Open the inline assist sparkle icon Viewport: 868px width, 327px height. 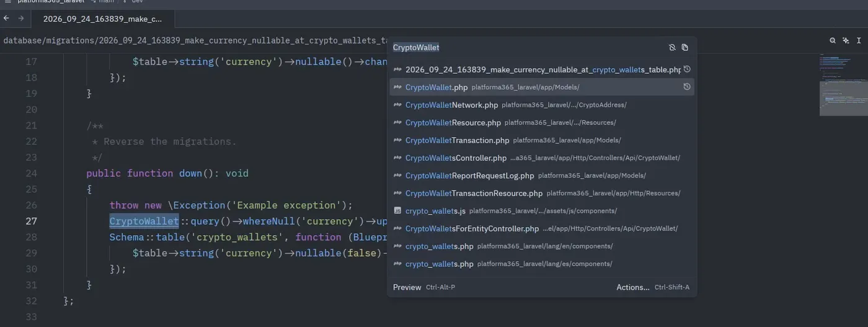click(x=846, y=40)
